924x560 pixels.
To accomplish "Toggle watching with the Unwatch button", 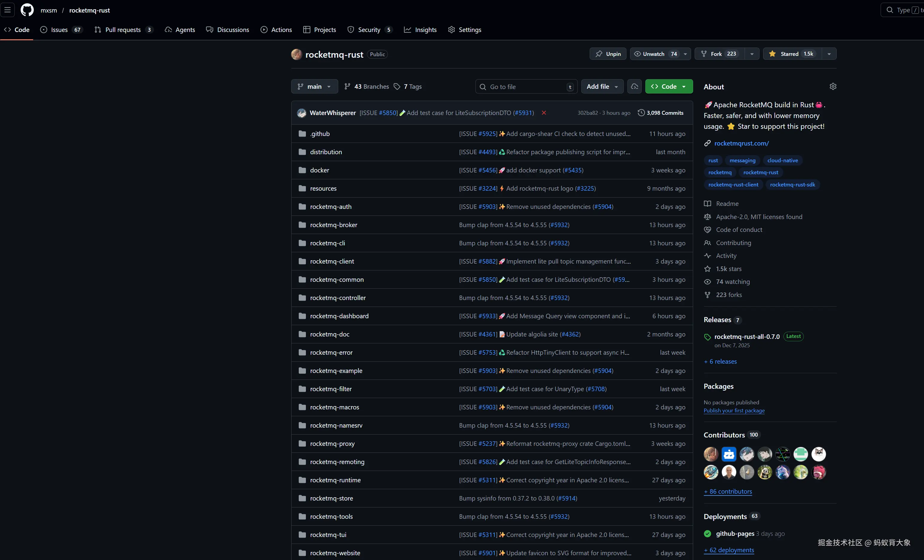I will click(x=654, y=54).
